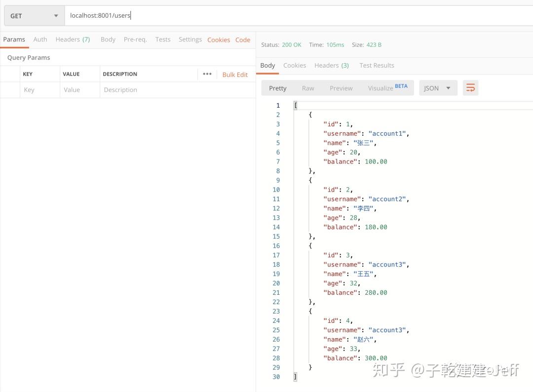Open the Pretty response view
533x392 pixels.
tap(277, 87)
